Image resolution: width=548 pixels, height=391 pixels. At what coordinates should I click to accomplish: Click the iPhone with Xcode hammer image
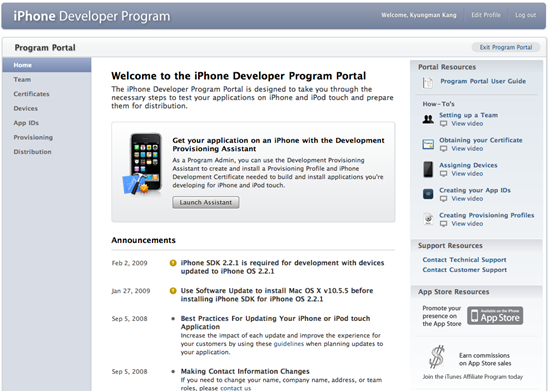pos(142,164)
